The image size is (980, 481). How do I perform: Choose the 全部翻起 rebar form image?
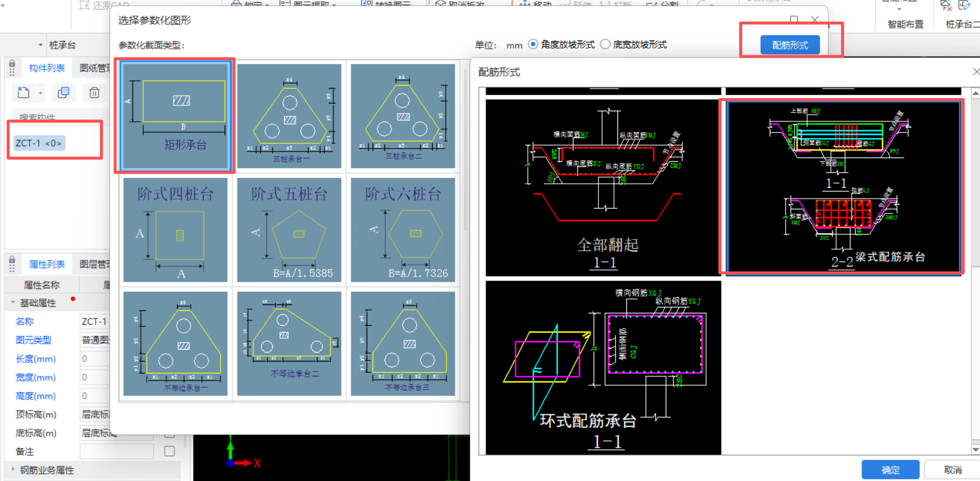click(603, 188)
